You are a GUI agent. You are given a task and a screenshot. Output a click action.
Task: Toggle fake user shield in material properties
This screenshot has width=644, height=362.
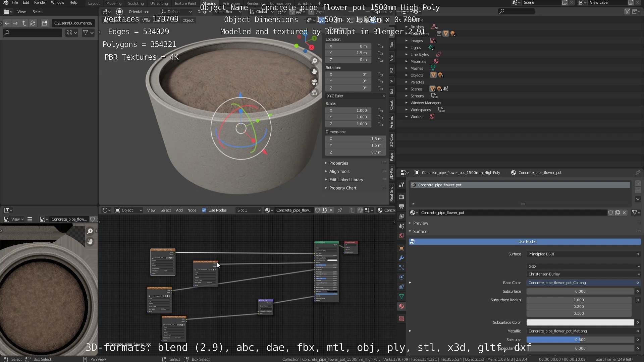tap(610, 213)
